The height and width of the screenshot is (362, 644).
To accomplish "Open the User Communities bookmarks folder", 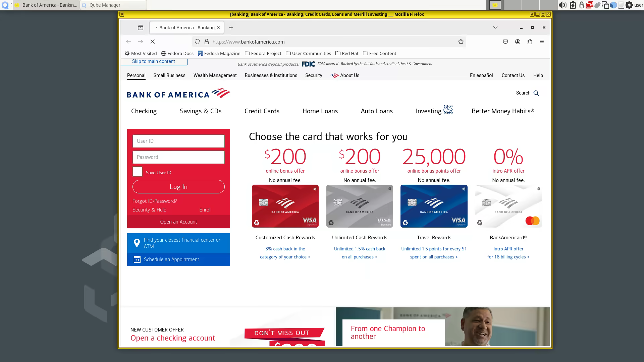I will pyautogui.click(x=309, y=53).
